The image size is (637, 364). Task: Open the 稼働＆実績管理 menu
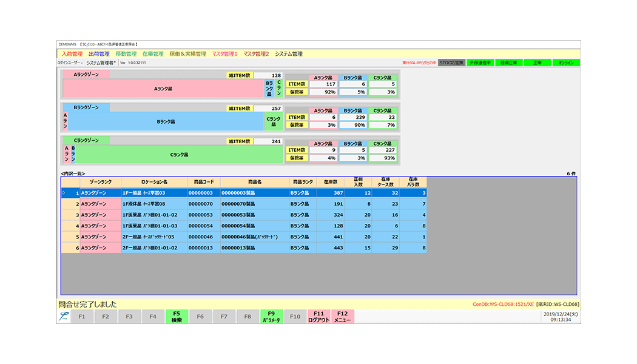(187, 53)
